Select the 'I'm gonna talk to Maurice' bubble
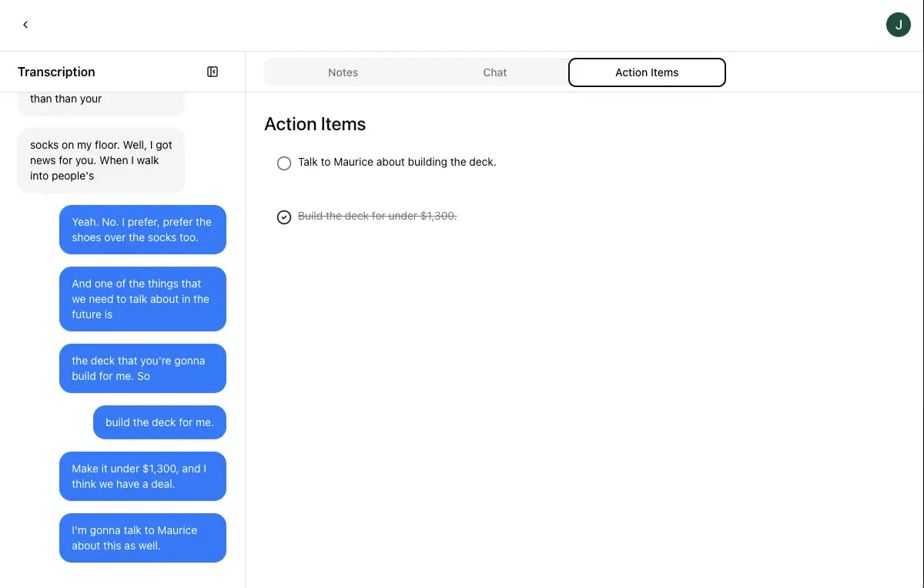Image resolution: width=924 pixels, height=588 pixels. pyautogui.click(x=142, y=538)
